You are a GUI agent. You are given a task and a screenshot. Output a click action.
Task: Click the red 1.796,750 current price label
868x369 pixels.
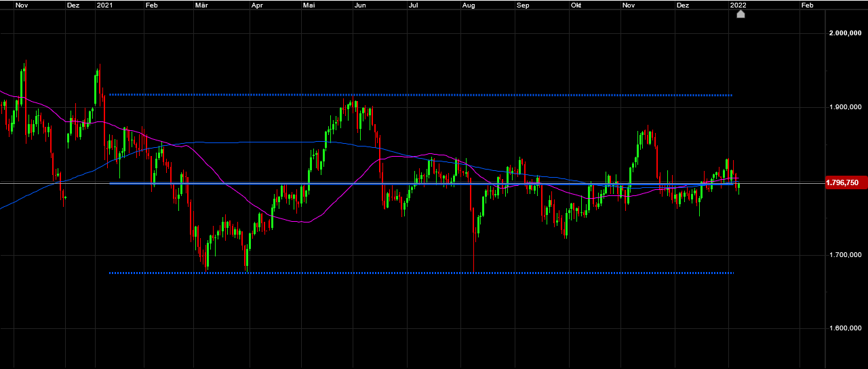point(846,182)
